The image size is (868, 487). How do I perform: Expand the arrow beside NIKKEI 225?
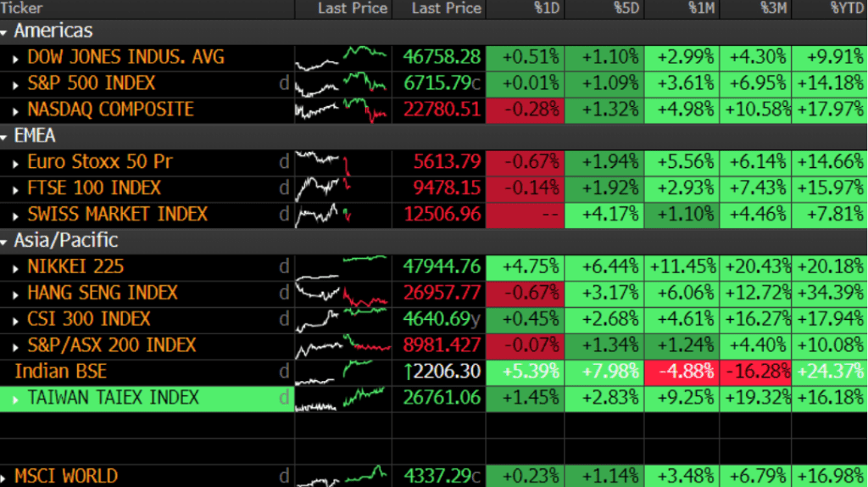17,267
